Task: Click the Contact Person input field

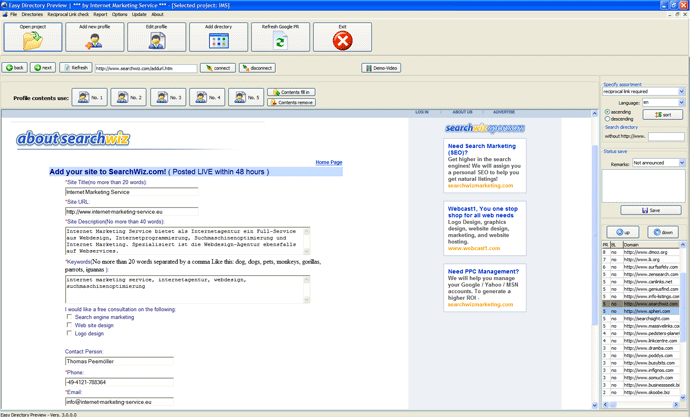Action: (x=119, y=361)
